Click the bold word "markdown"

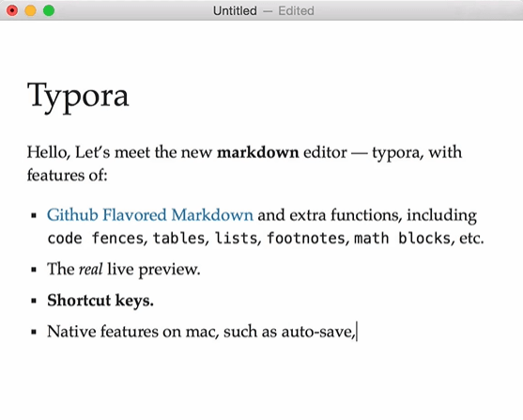tap(258, 152)
